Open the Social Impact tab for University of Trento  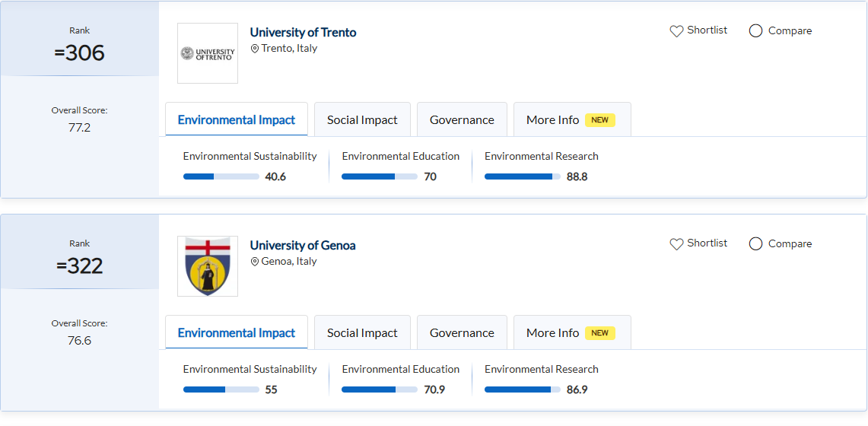pyautogui.click(x=362, y=120)
